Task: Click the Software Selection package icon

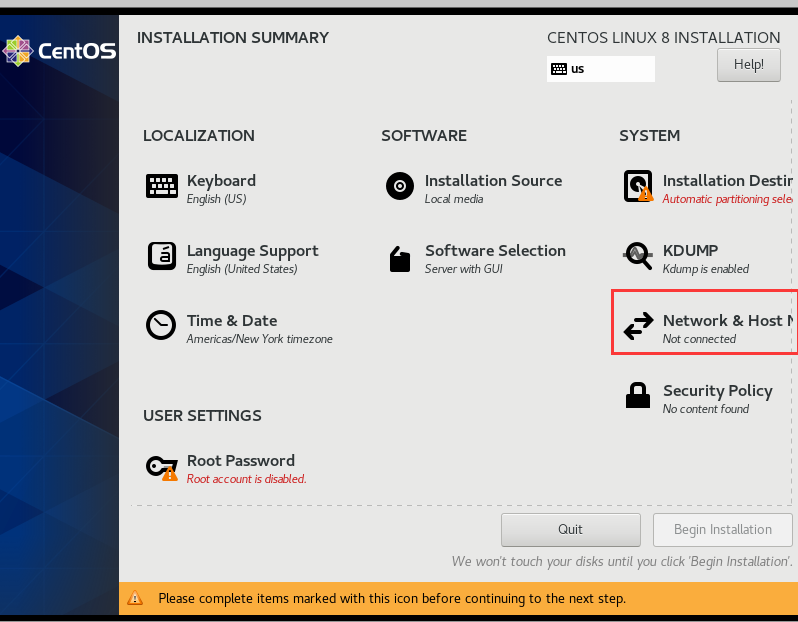Action: [400, 259]
